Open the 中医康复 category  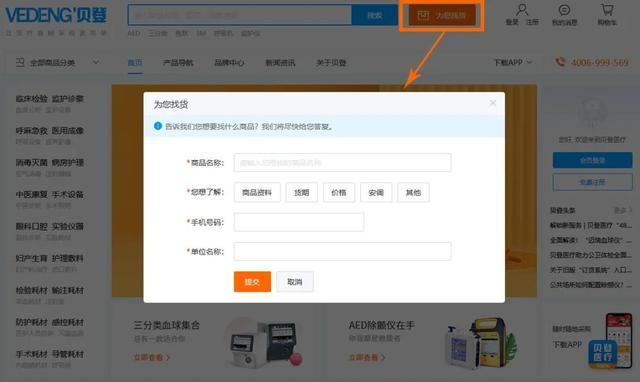click(32, 194)
